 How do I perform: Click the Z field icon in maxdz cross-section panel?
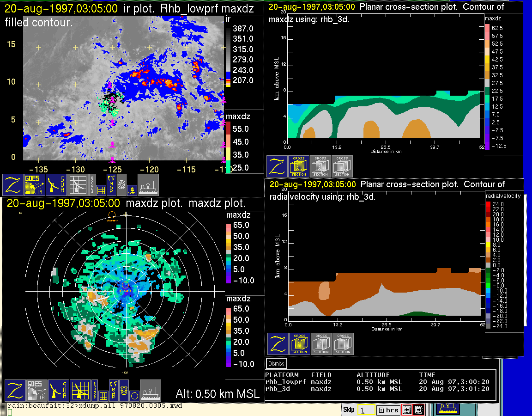point(277,166)
